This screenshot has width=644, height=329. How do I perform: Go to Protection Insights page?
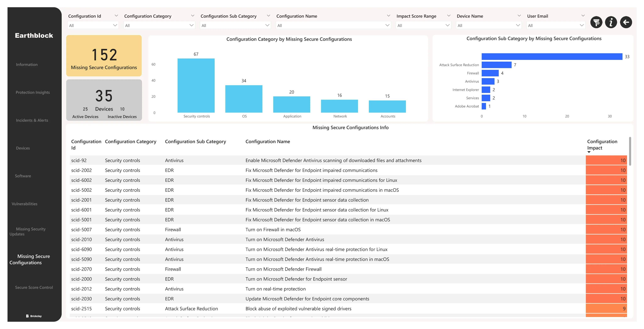tap(33, 92)
